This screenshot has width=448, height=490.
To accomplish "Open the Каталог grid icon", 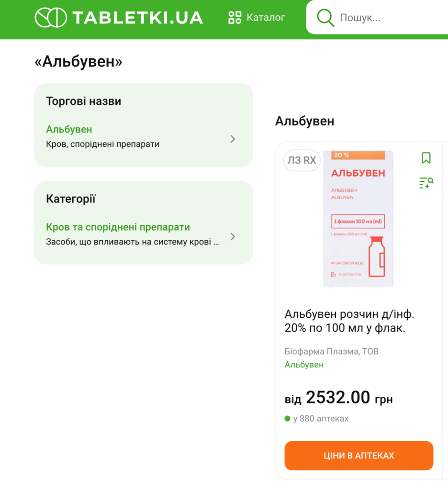I will [x=235, y=18].
